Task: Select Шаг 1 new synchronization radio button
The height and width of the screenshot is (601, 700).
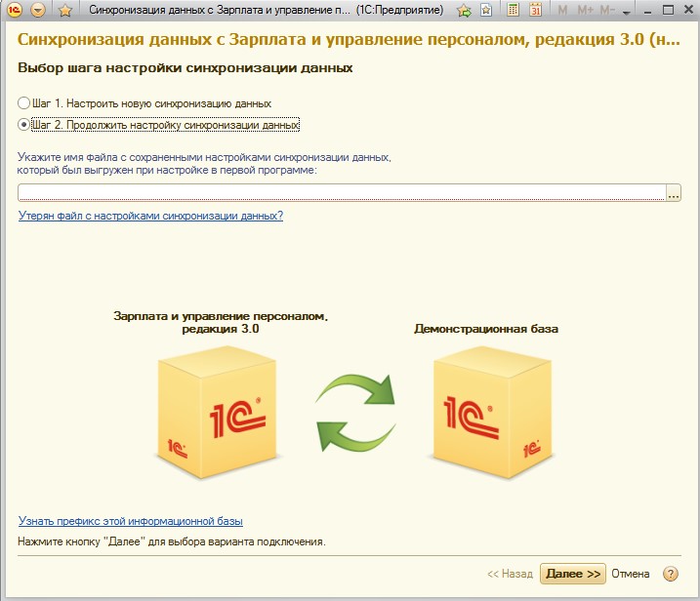Action: click(x=23, y=103)
